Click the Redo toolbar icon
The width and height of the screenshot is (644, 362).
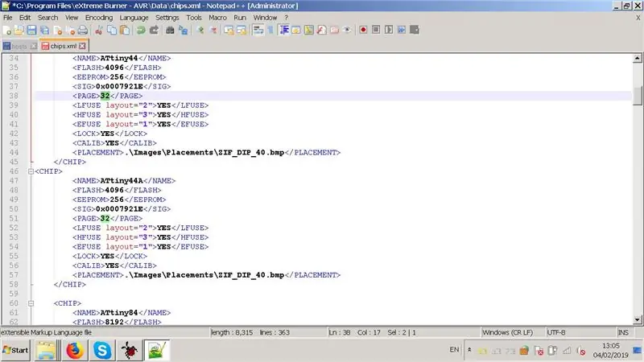(x=154, y=30)
